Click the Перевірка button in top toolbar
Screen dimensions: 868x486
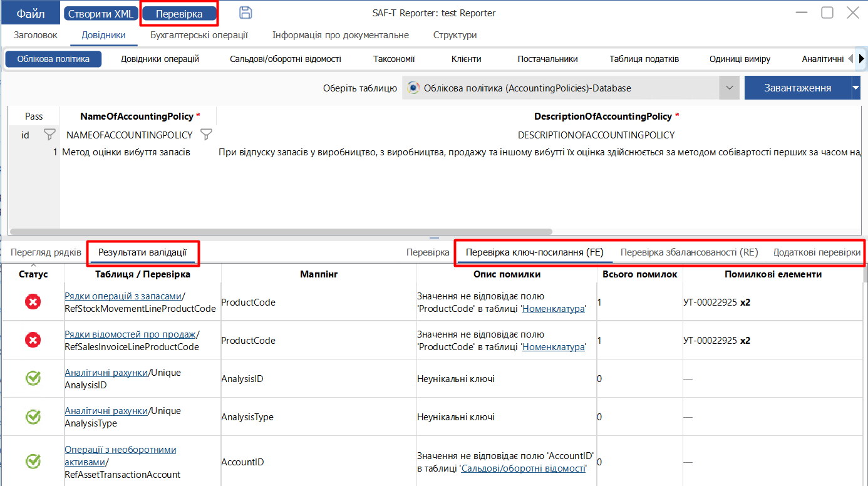[179, 14]
